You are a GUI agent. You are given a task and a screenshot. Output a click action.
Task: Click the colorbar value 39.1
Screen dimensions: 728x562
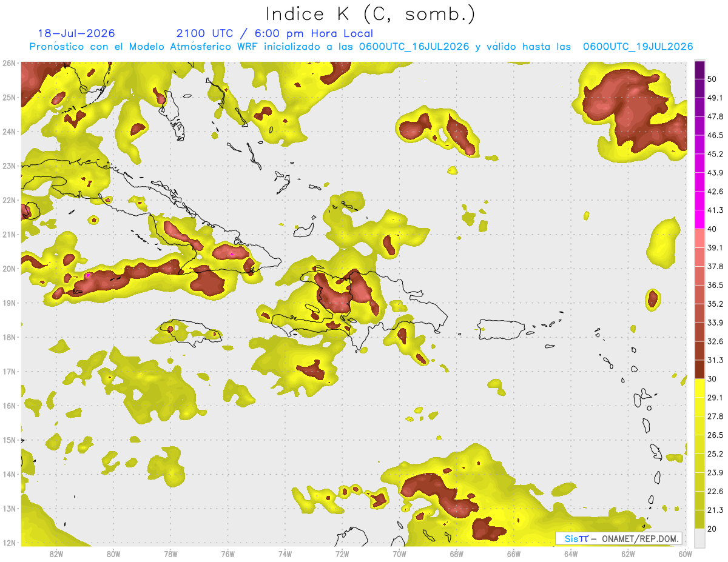coord(715,247)
